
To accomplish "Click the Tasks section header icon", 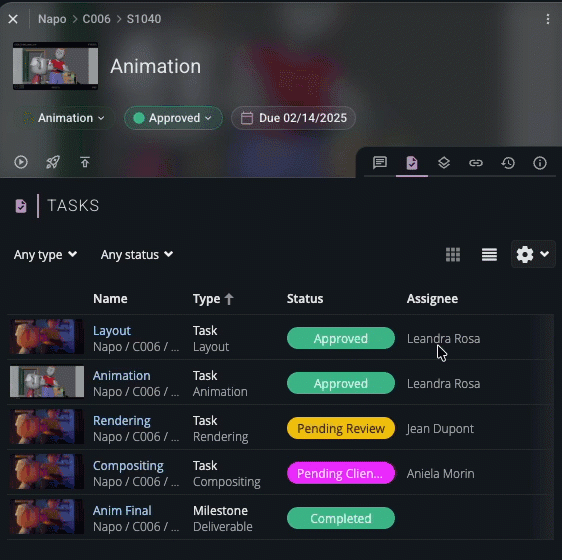I will [x=21, y=206].
